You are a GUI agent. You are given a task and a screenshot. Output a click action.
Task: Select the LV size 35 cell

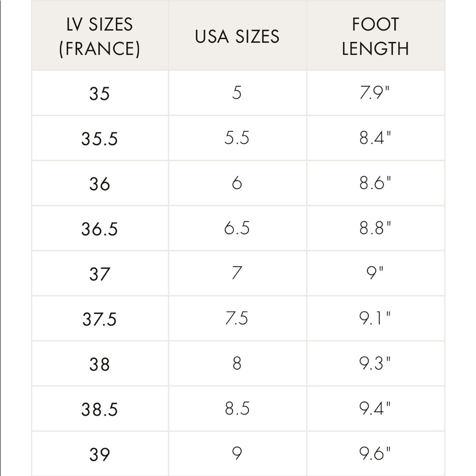click(x=100, y=93)
